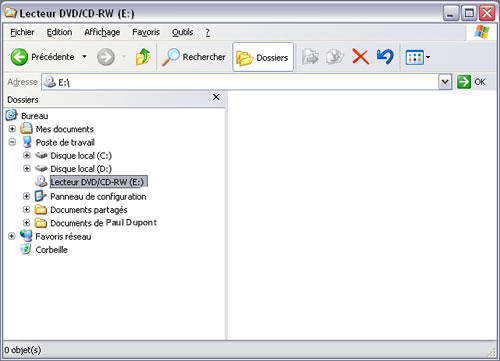Collapse the Poste de travail node
The width and height of the screenshot is (500, 361).
point(12,142)
